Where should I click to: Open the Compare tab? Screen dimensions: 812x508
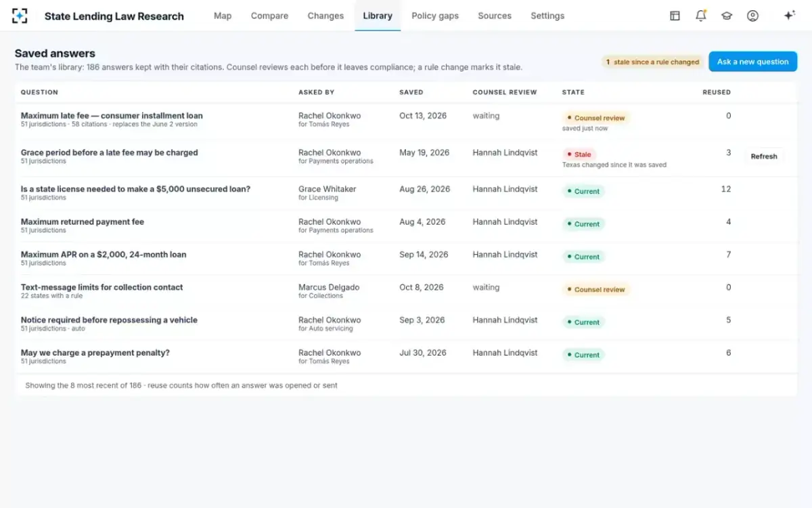[x=269, y=16]
